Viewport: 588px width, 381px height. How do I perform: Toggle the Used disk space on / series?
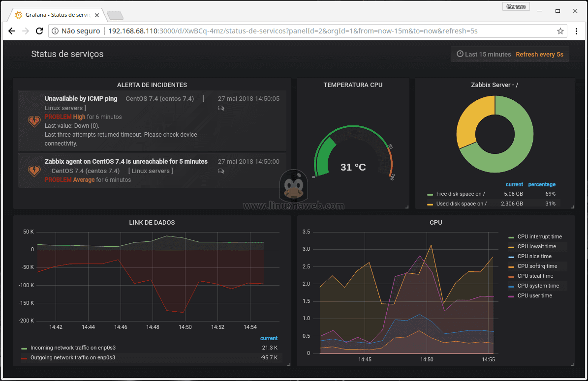click(x=461, y=204)
